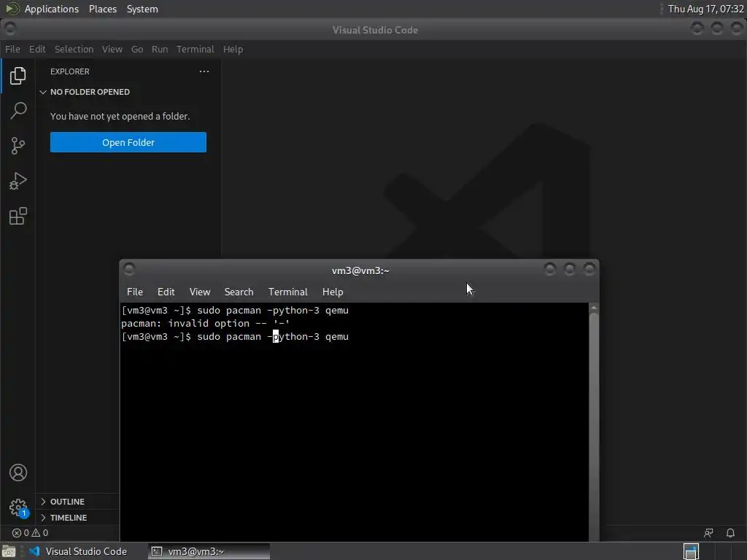Click the 'pacman: invalid option' error text
The width and height of the screenshot is (747, 560).
pyautogui.click(x=205, y=323)
